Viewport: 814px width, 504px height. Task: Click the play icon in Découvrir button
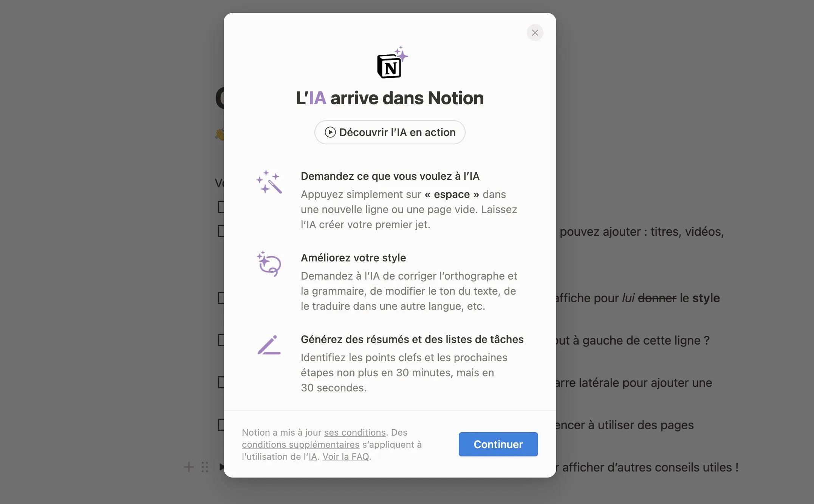coord(330,132)
